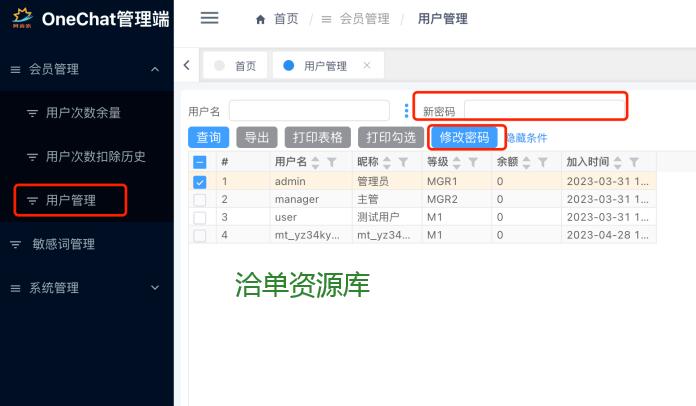
Task: Uncheck the admin row checkbox
Action: coord(200,182)
